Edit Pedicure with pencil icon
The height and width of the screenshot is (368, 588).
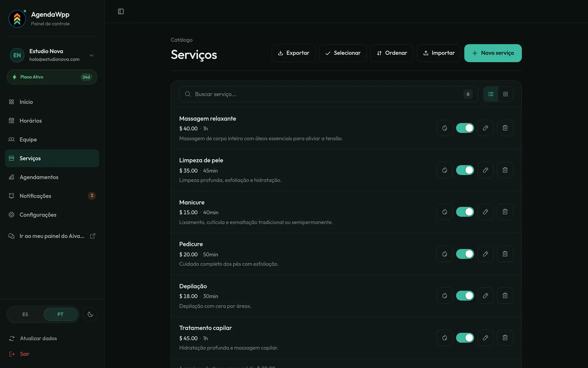tap(485, 254)
